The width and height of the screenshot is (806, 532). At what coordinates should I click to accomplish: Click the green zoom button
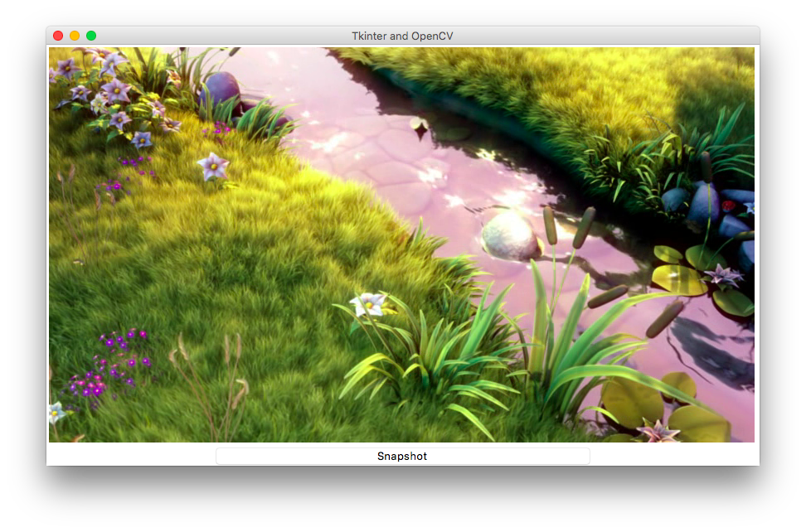point(91,36)
